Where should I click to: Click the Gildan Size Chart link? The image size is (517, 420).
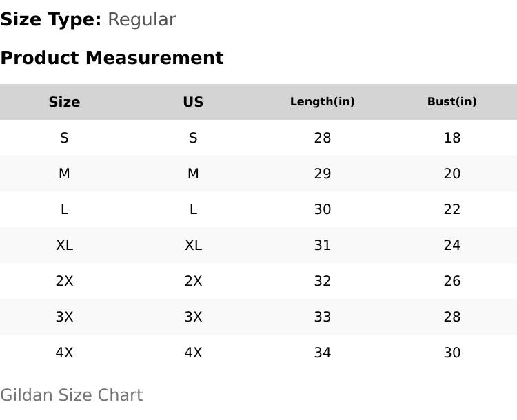coord(72,395)
